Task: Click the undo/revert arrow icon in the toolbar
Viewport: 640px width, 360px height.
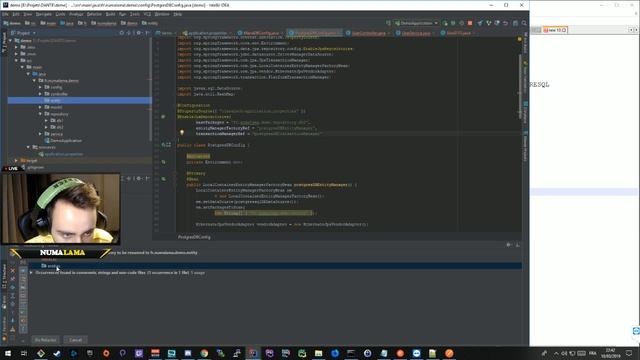Action: coord(505,23)
